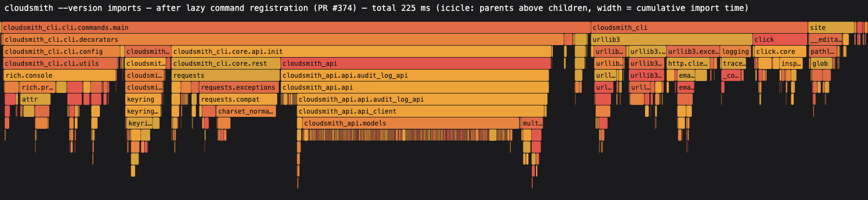Click the trace… frame under logging

coord(734,64)
